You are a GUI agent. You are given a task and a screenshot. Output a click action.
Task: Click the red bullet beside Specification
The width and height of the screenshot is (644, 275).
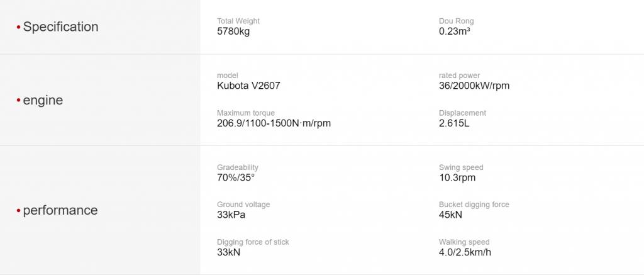(x=18, y=27)
